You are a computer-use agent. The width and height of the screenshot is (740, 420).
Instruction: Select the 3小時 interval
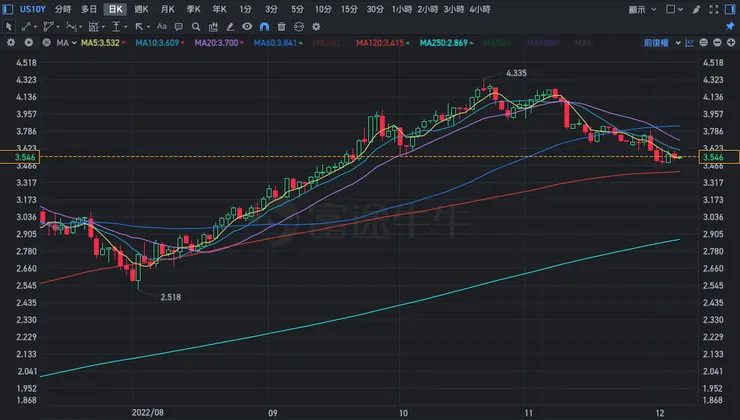(x=454, y=9)
